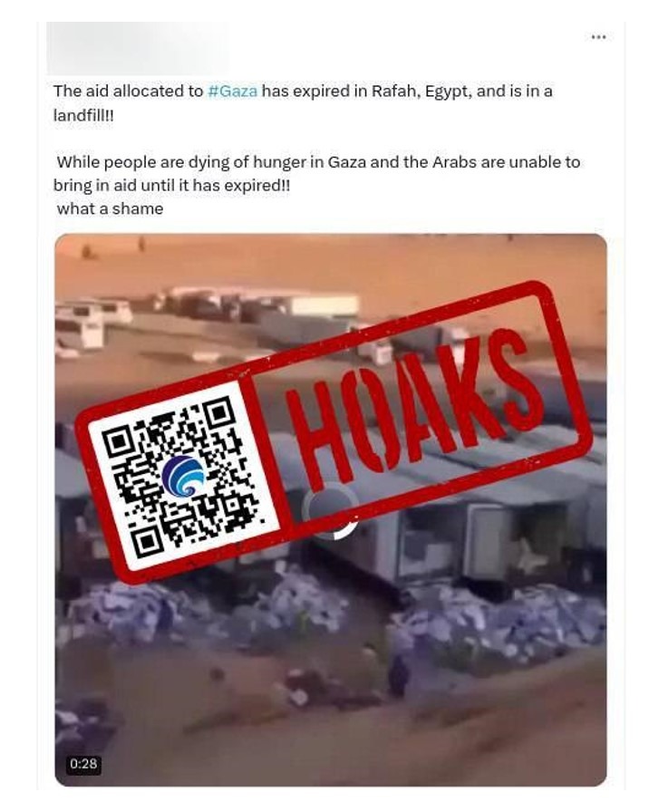Click the 'bring in aid until it has expired!!' line
659x812 pixels.
coord(171,186)
